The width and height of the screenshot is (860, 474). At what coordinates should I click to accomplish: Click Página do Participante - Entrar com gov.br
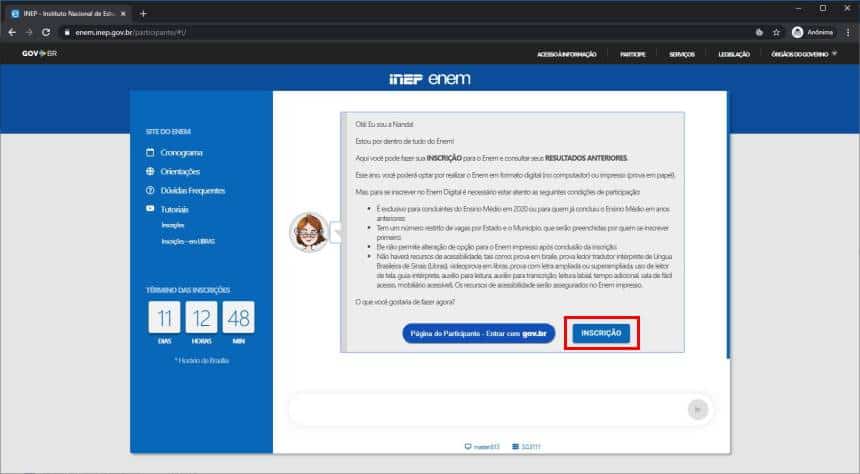click(x=478, y=334)
